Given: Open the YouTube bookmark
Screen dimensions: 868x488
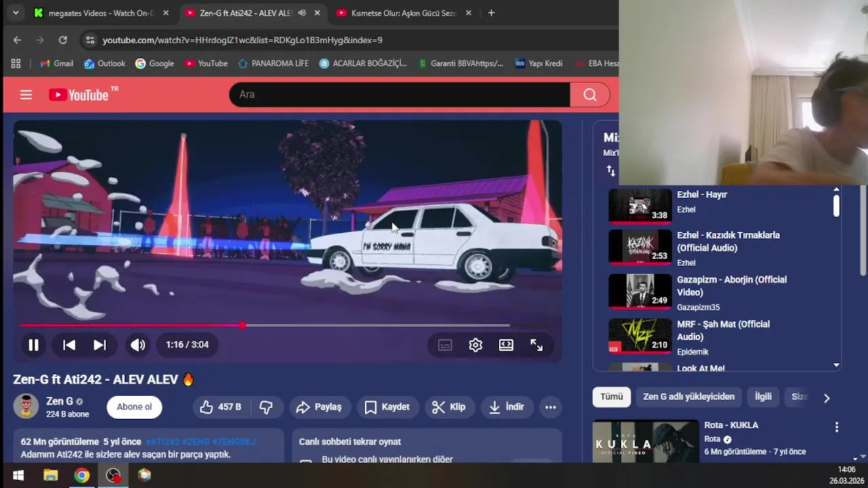Looking at the screenshot, I should coord(206,64).
